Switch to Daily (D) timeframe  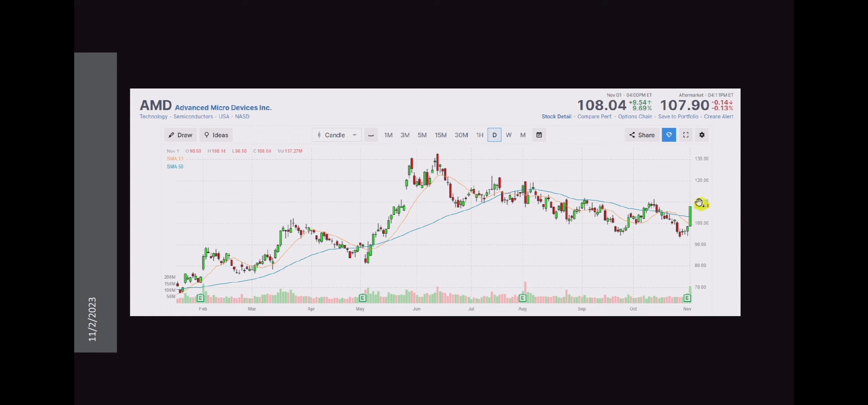tap(494, 135)
